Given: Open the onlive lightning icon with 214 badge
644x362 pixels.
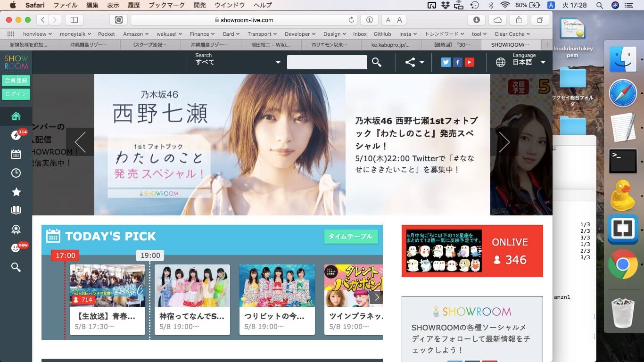Looking at the screenshot, I should [16, 135].
